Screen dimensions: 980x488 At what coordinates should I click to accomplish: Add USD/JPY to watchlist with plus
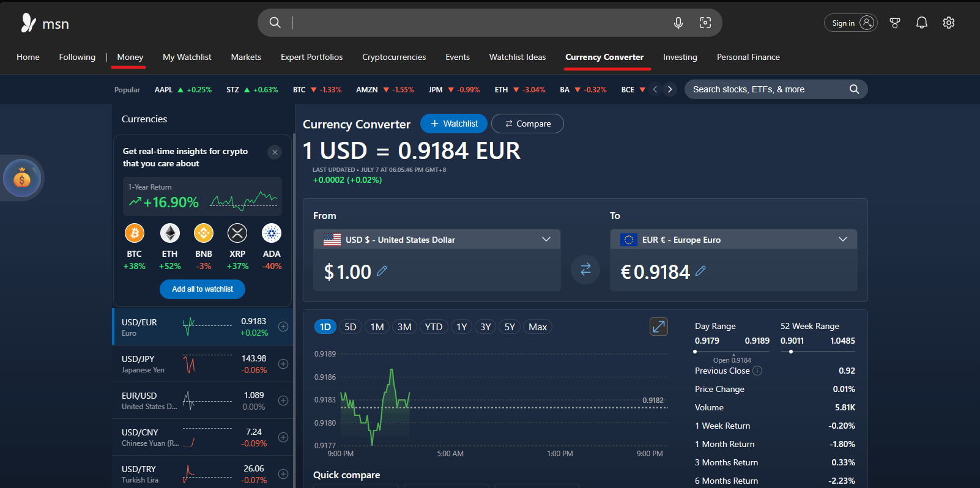pos(283,364)
